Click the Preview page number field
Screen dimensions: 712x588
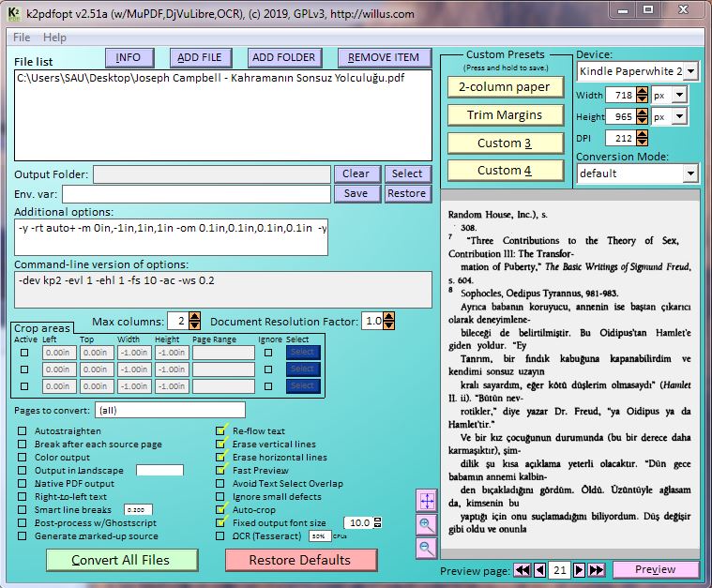point(559,570)
